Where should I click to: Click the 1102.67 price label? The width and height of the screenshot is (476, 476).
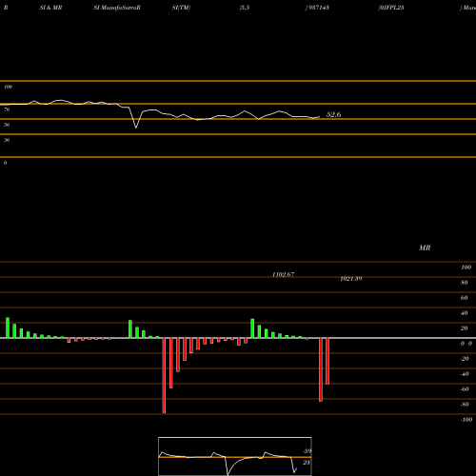[x=283, y=274]
